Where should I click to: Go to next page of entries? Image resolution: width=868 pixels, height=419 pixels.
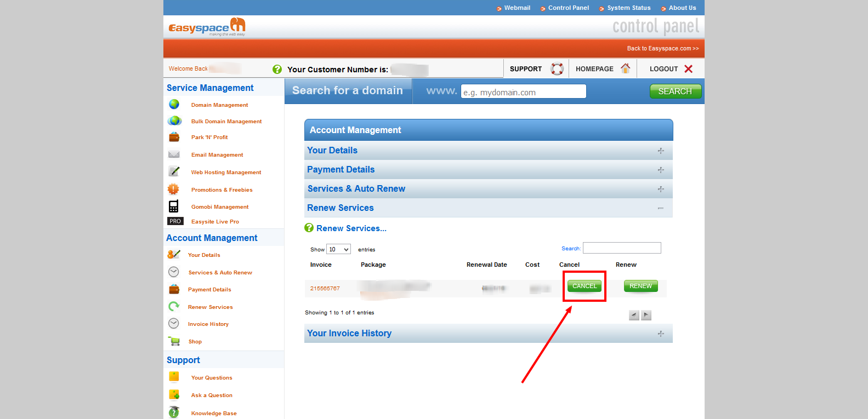646,315
